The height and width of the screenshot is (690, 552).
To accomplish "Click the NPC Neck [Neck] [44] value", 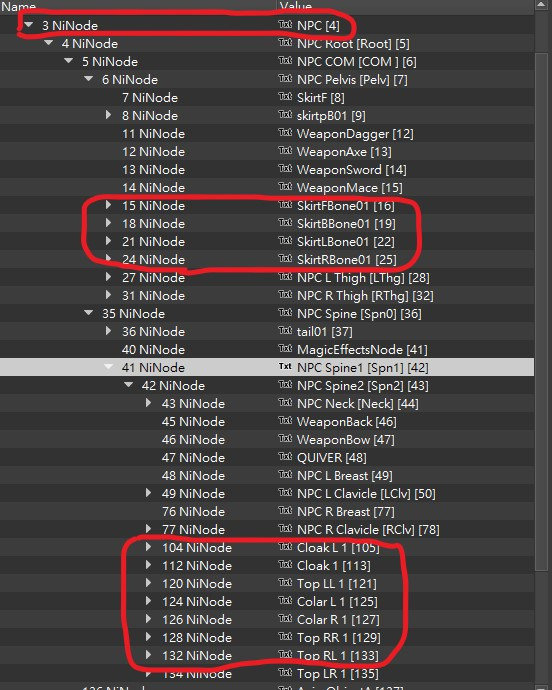I will (357, 404).
